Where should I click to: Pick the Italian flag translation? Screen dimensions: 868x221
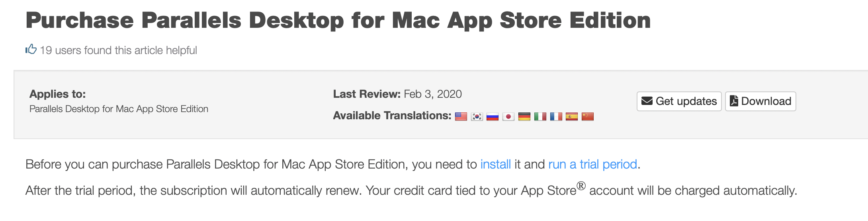pos(540,116)
